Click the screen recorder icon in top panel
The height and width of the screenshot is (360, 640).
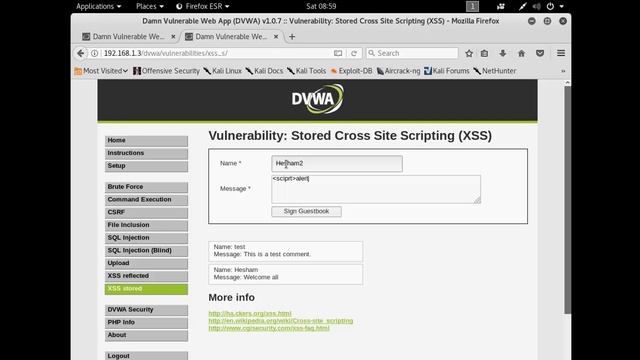[500, 6]
